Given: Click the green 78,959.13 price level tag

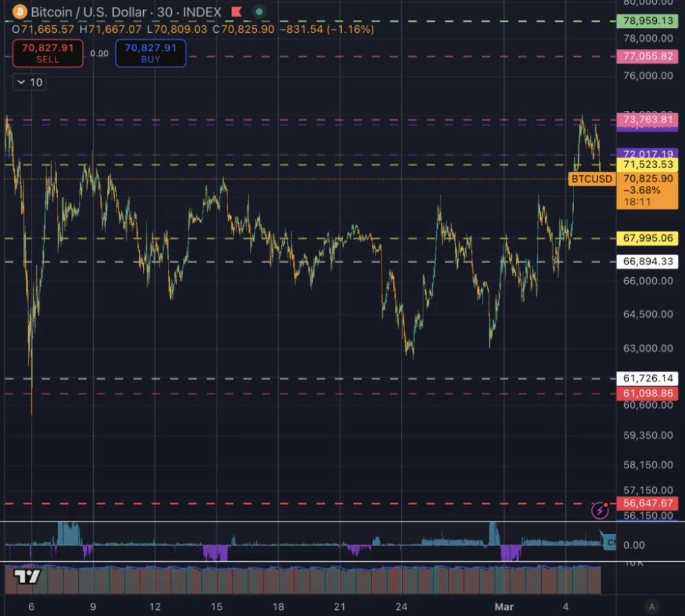Looking at the screenshot, I should point(648,21).
